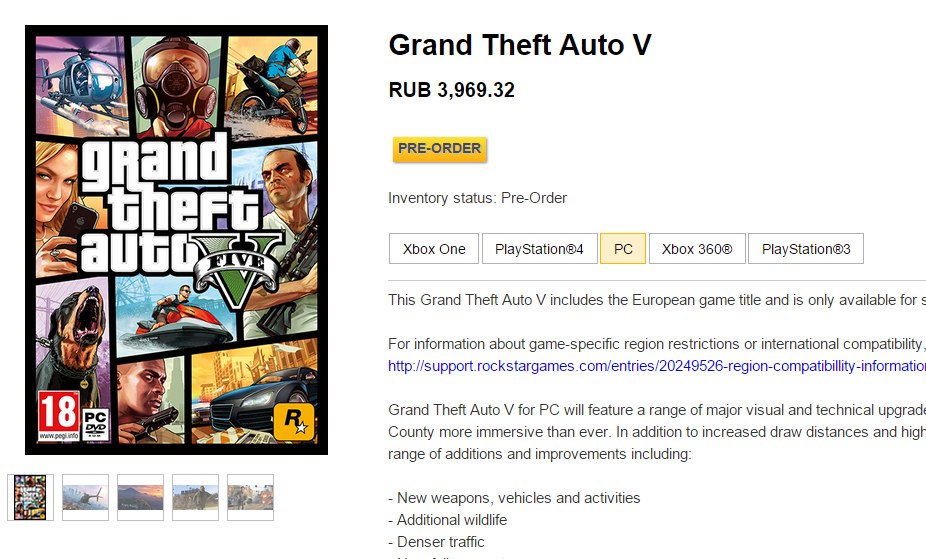This screenshot has height=559, width=926.
Task: View the mountain sunset screenshot thumbnail
Action: point(140,497)
